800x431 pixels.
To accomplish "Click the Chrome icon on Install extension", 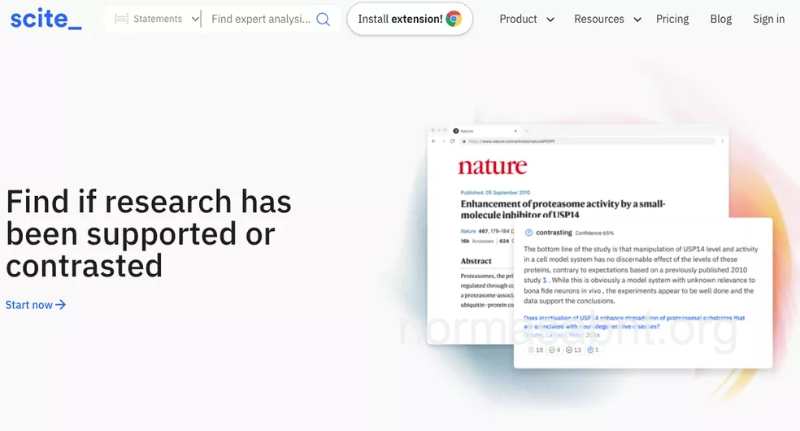I will (x=453, y=19).
